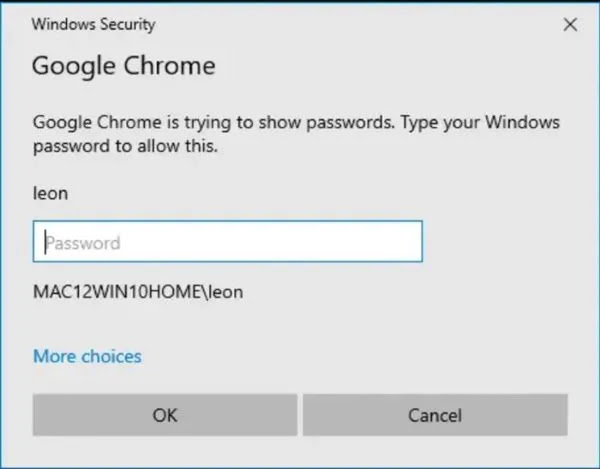Click the Password input field
The image size is (600, 469).
coord(228,242)
